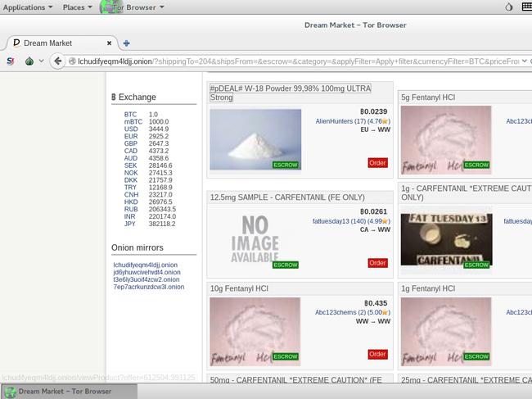The height and width of the screenshot is (399, 532).
Task: Click the CAD currency link
Action: click(x=131, y=151)
